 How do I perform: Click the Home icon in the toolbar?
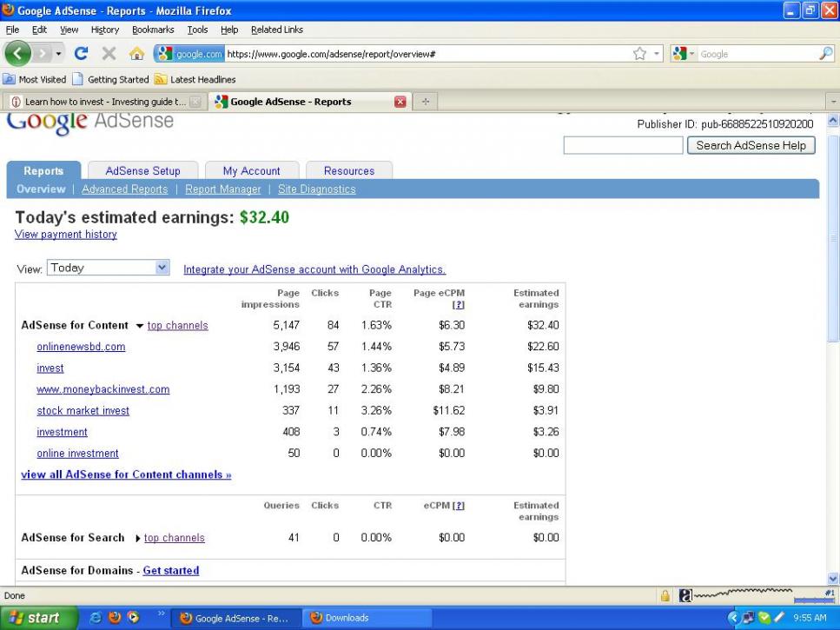(136, 54)
